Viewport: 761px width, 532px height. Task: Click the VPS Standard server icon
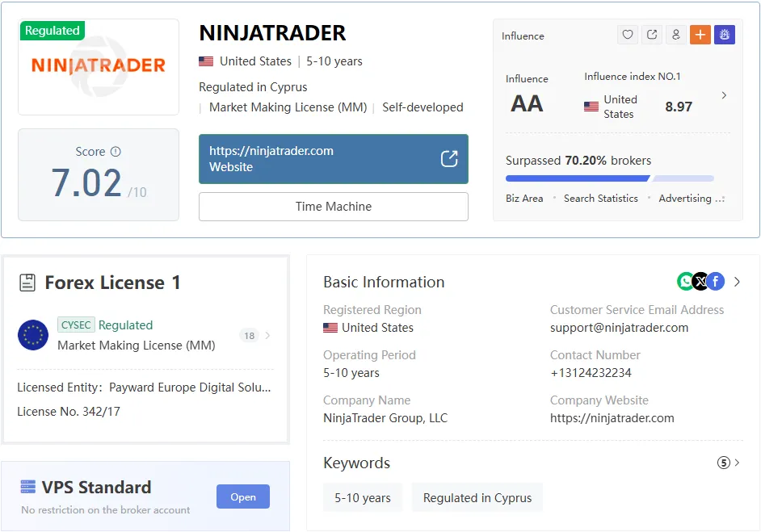pyautogui.click(x=28, y=487)
